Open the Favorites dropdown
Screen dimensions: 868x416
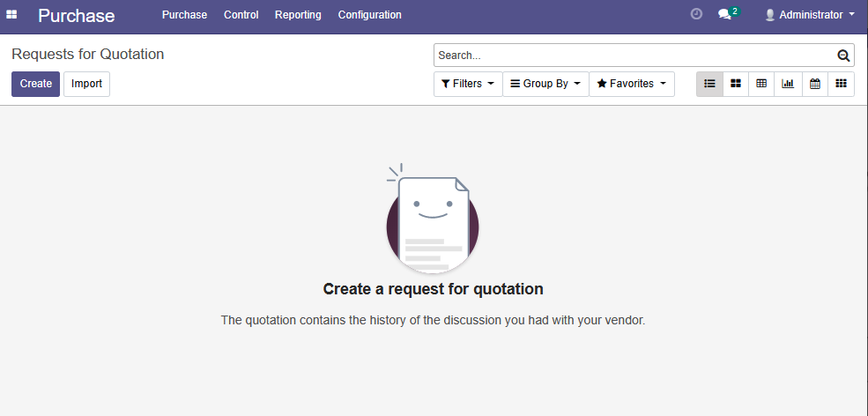[632, 85]
